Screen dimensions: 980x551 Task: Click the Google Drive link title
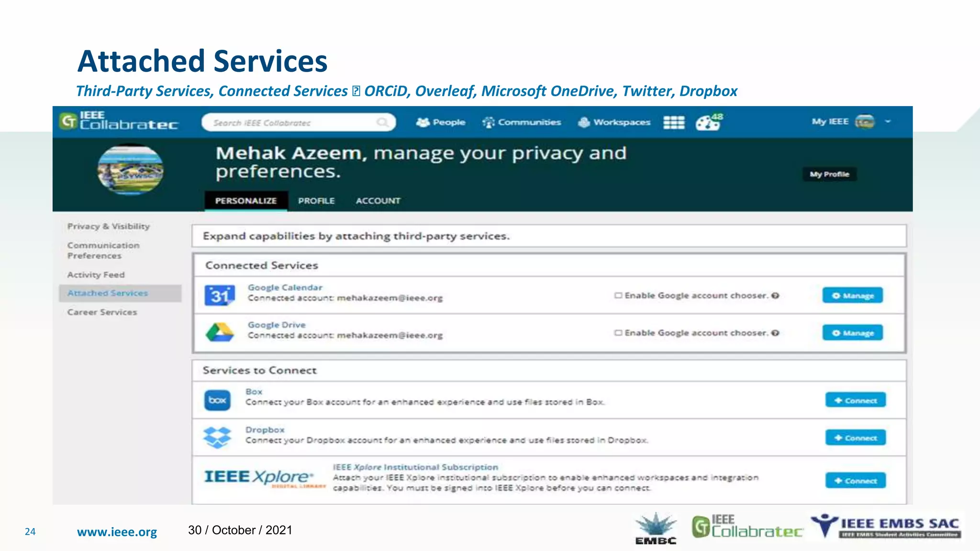tap(277, 325)
